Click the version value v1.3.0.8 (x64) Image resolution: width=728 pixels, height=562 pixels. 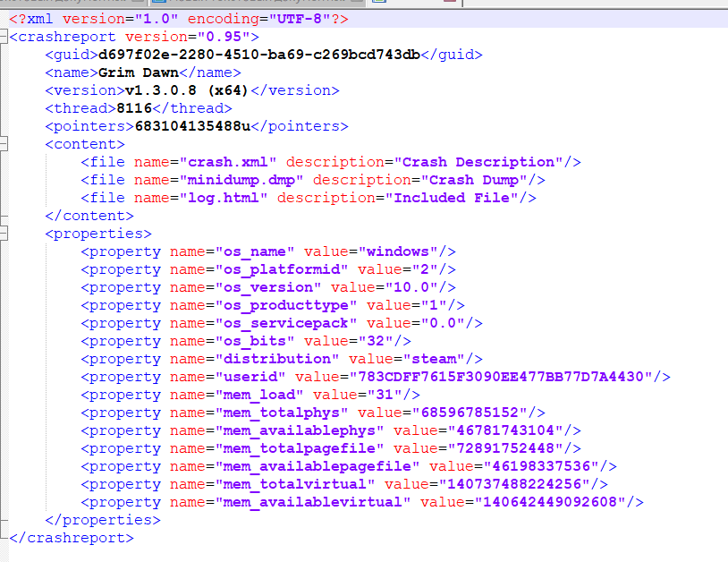[186, 90]
